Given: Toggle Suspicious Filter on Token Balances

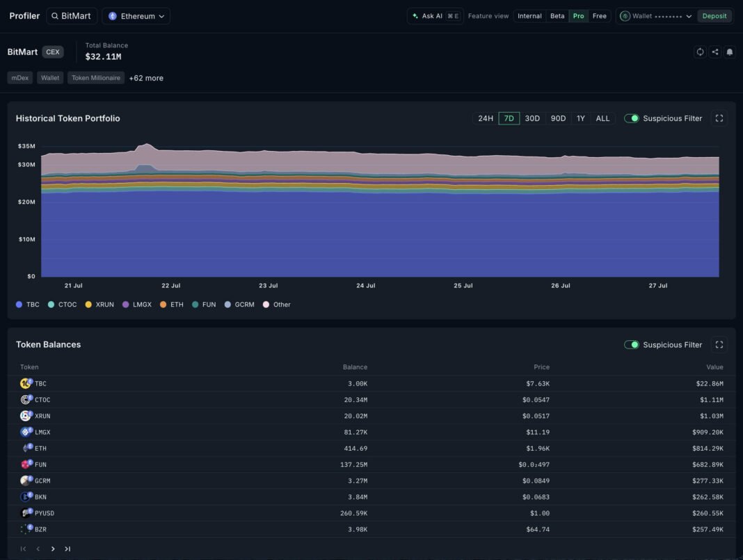Looking at the screenshot, I should 631,344.
